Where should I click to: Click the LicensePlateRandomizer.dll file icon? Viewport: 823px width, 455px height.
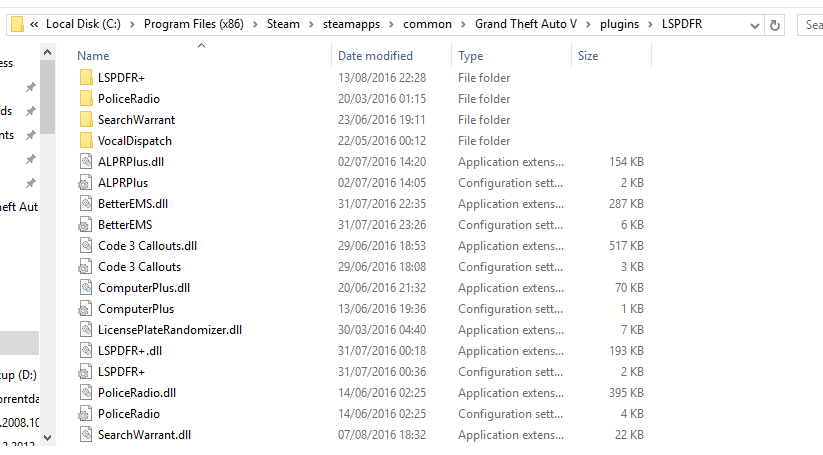tap(86, 330)
